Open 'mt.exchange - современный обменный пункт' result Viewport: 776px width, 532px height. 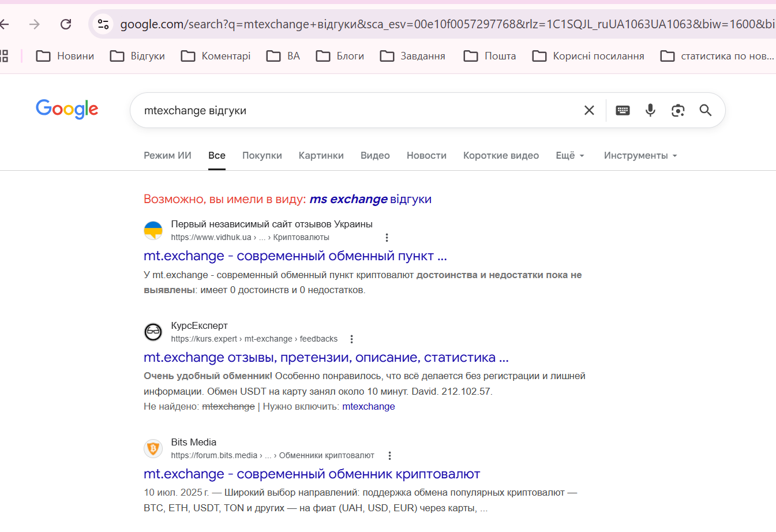[x=295, y=256]
